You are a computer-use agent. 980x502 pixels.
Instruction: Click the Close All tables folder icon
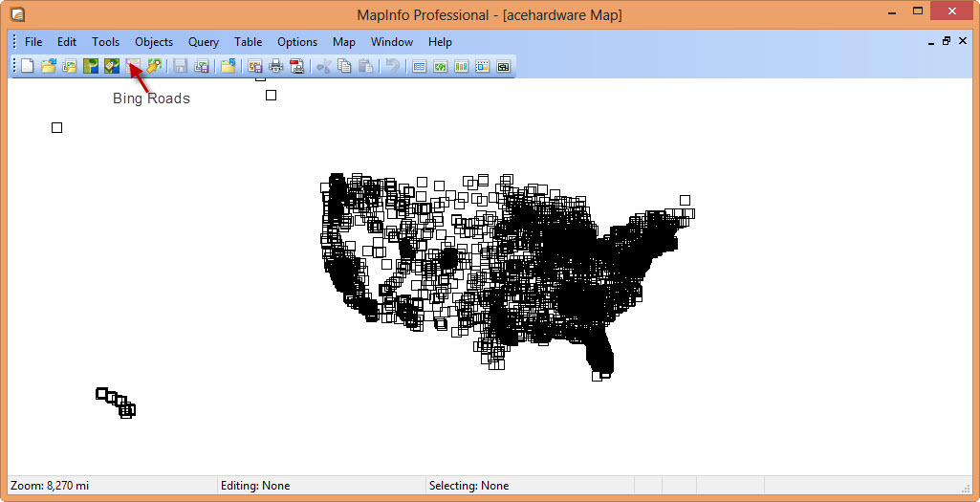click(x=229, y=66)
